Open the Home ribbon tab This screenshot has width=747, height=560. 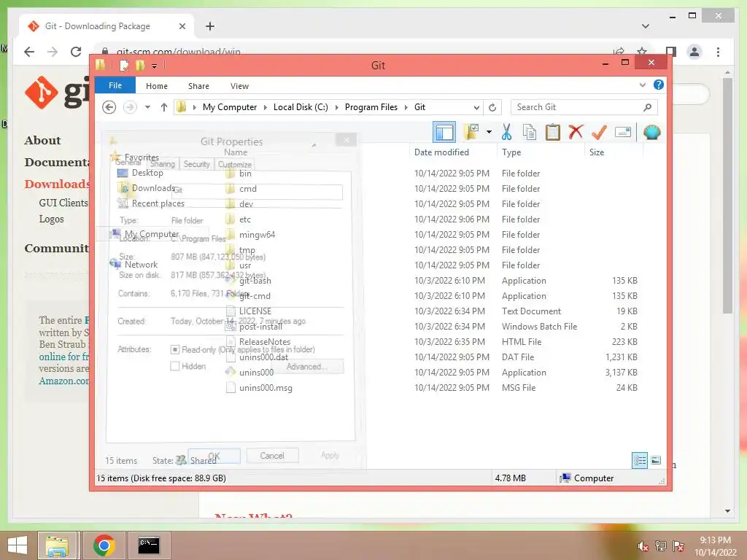pos(157,86)
